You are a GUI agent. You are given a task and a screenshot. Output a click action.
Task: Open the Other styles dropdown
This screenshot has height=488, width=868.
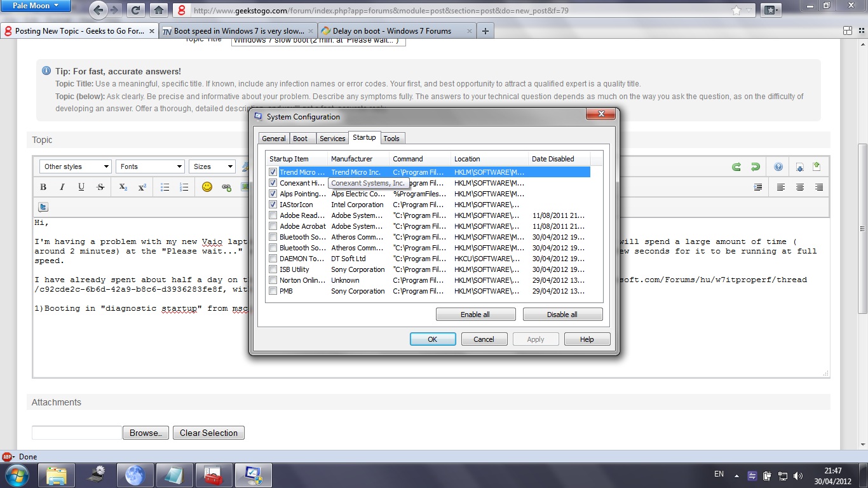76,166
